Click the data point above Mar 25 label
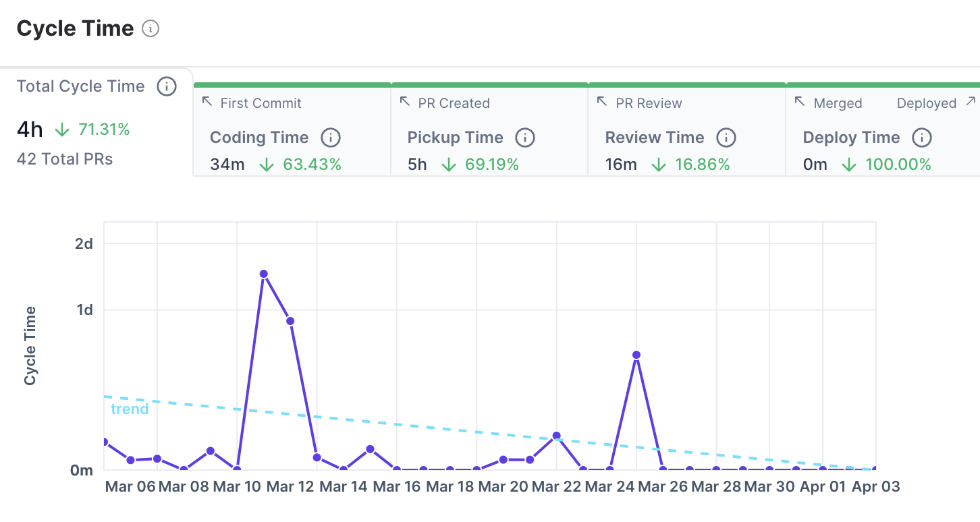 [636, 355]
